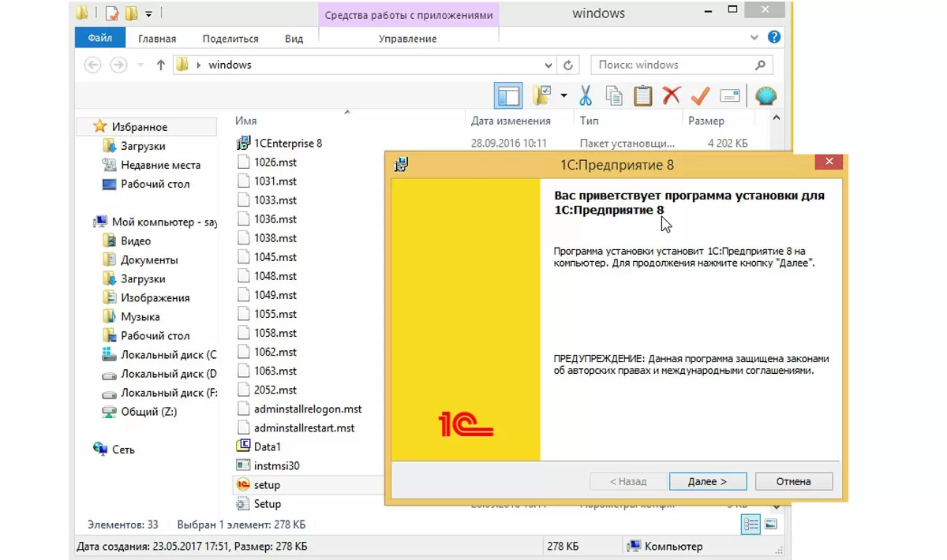
Task: Select the 1CEnterprise 8 installer package file
Action: click(279, 144)
